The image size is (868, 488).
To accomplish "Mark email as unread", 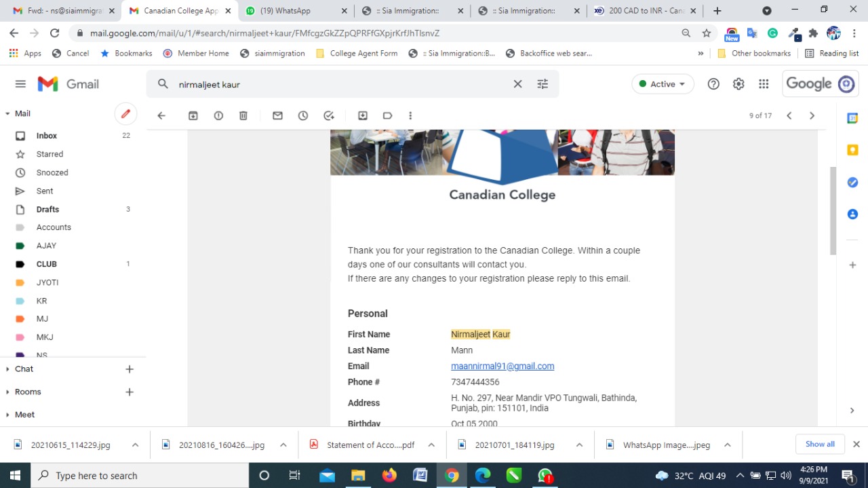I will click(277, 116).
